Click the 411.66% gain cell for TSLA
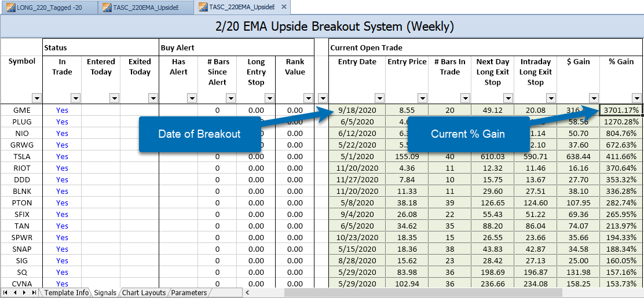This screenshot has height=298, width=644. point(621,156)
